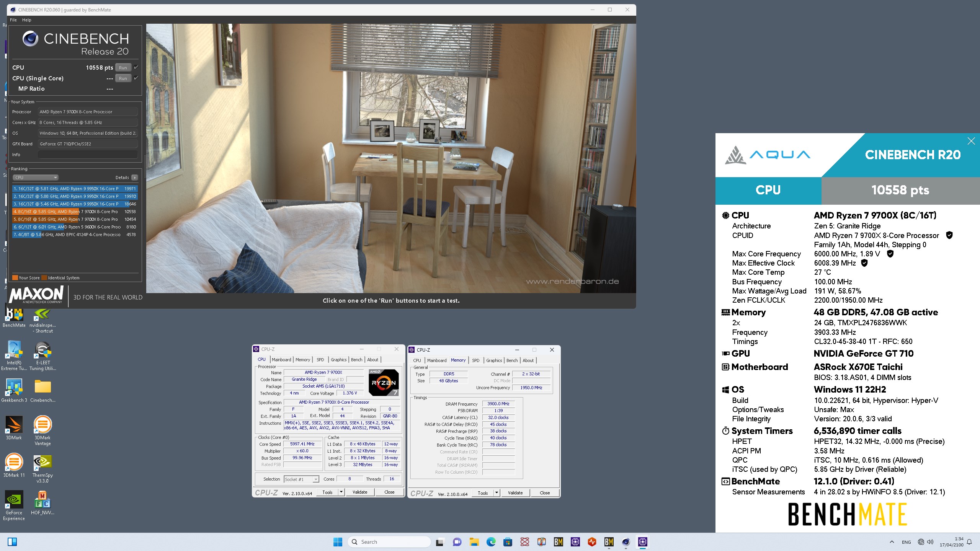
Task: Click the shield badge beside CPUID value
Action: click(949, 235)
